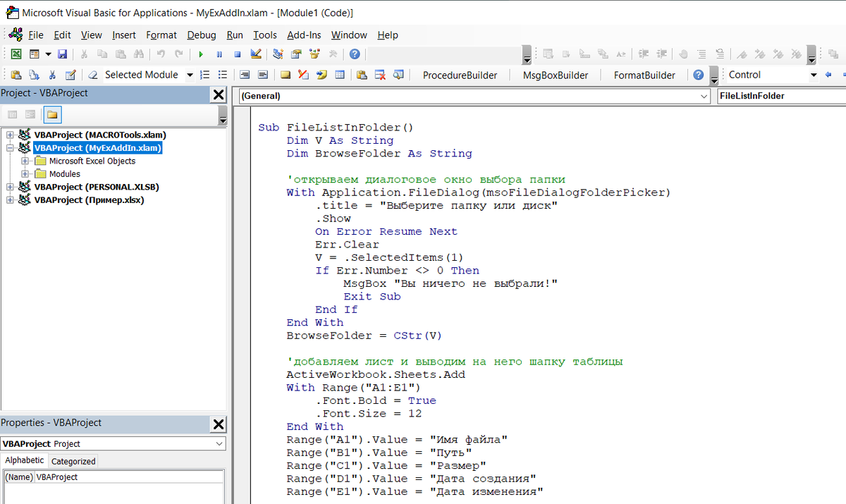The height and width of the screenshot is (504, 846).
Task: Run the macro with the green play icon
Action: tap(201, 54)
